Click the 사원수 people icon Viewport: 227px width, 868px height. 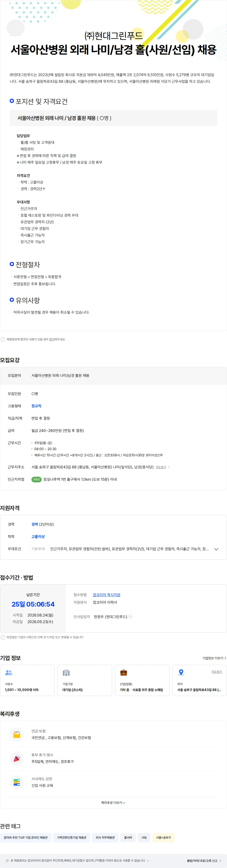pyautogui.click(x=9, y=673)
